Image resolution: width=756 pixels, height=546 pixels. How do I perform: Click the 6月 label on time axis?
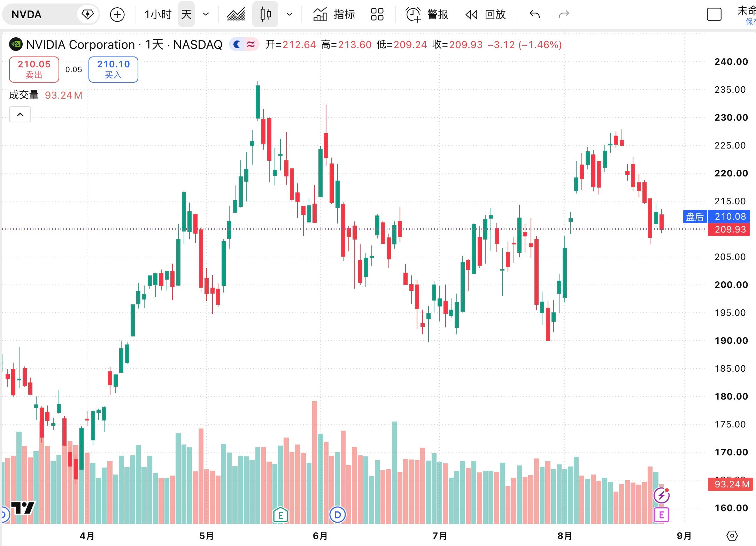(x=320, y=536)
